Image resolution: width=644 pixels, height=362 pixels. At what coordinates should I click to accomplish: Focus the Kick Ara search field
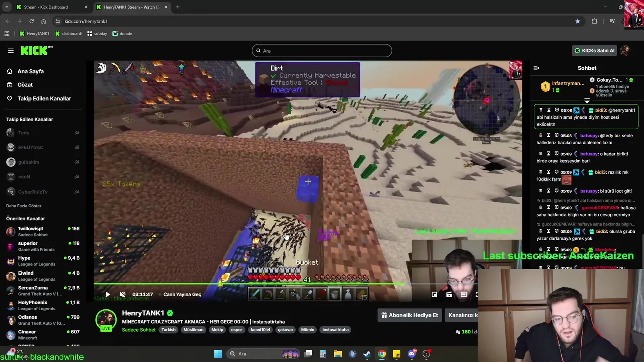322,50
